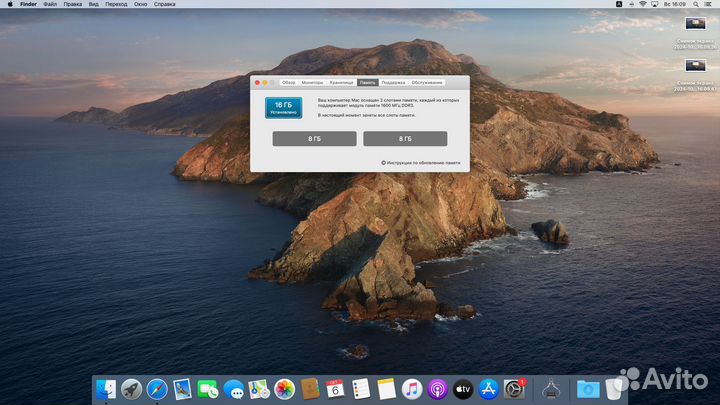Launch Launchpad rocket icon in Dock
The image size is (720, 405).
131,389
